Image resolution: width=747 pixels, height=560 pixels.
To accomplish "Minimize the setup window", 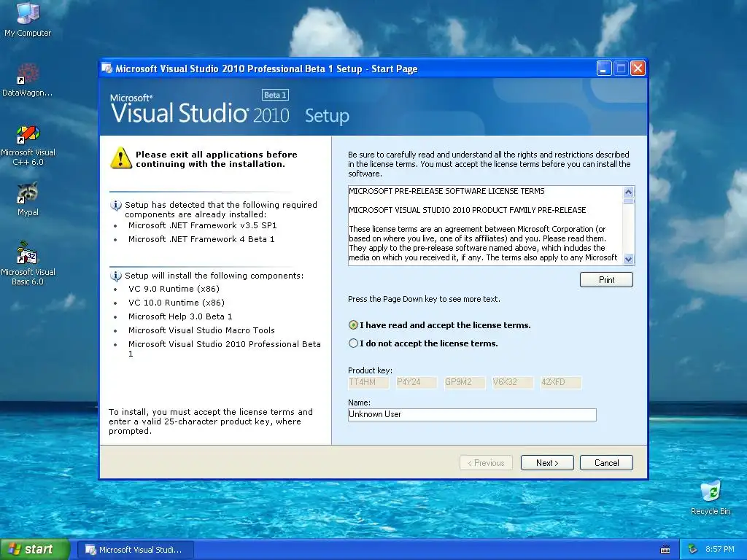I will (x=604, y=69).
